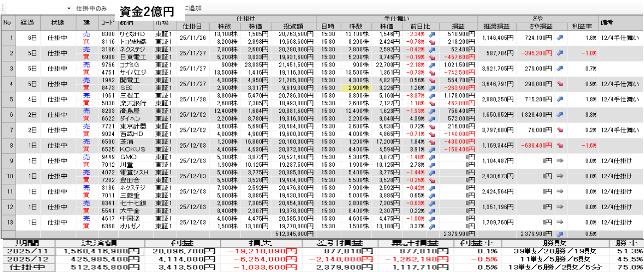644x272 pixels.
Task: Open the 仕掛中のみ filter combo box
Action: coord(91,9)
